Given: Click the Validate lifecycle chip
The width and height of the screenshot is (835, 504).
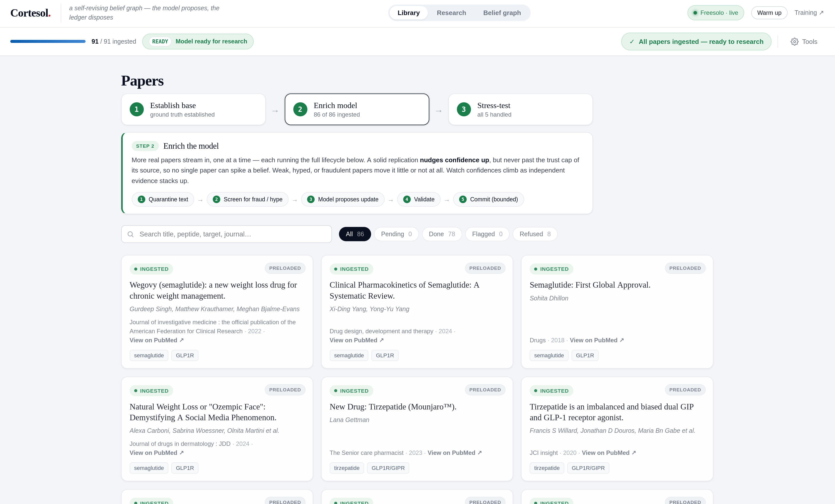Looking at the screenshot, I should click(419, 200).
